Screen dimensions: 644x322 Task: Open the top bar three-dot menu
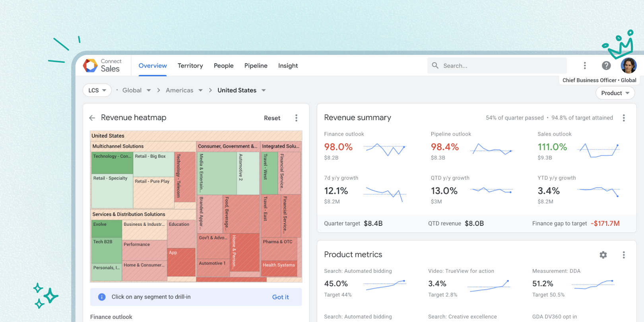584,66
